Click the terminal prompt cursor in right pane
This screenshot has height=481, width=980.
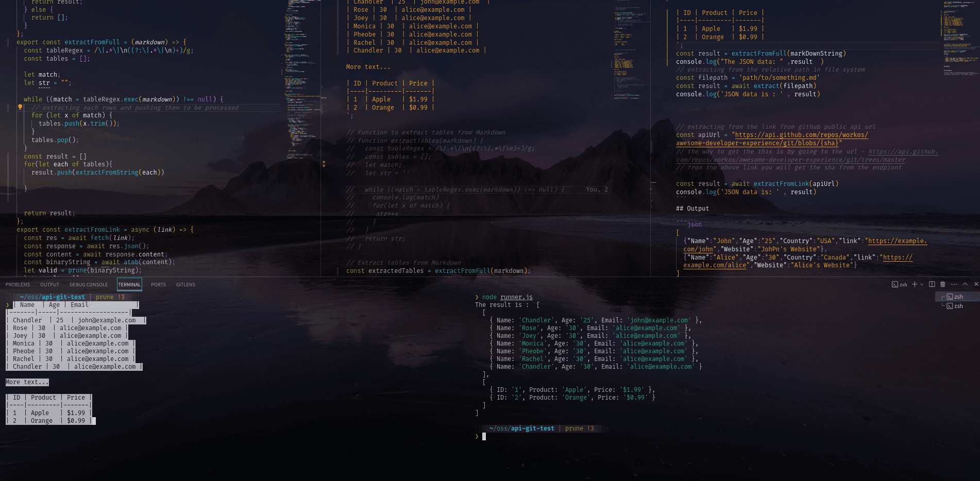pyautogui.click(x=484, y=436)
